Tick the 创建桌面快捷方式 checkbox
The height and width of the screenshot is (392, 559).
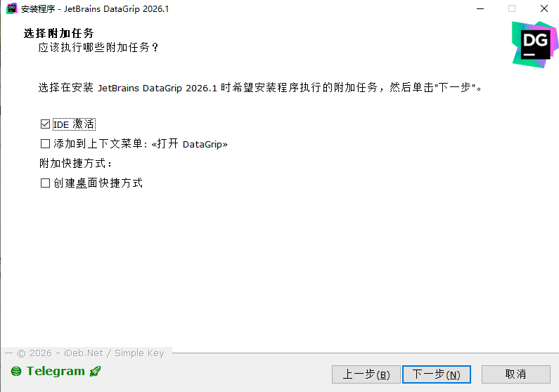[45, 183]
